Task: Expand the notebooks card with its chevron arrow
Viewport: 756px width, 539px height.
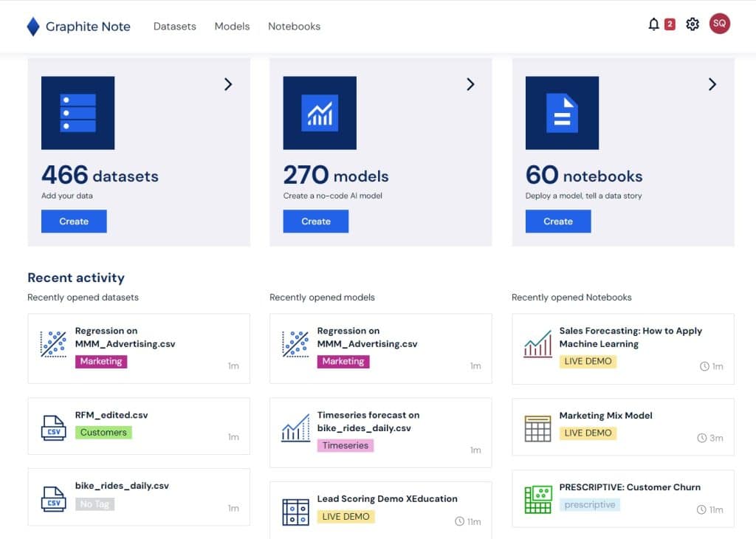Action: pyautogui.click(x=712, y=84)
